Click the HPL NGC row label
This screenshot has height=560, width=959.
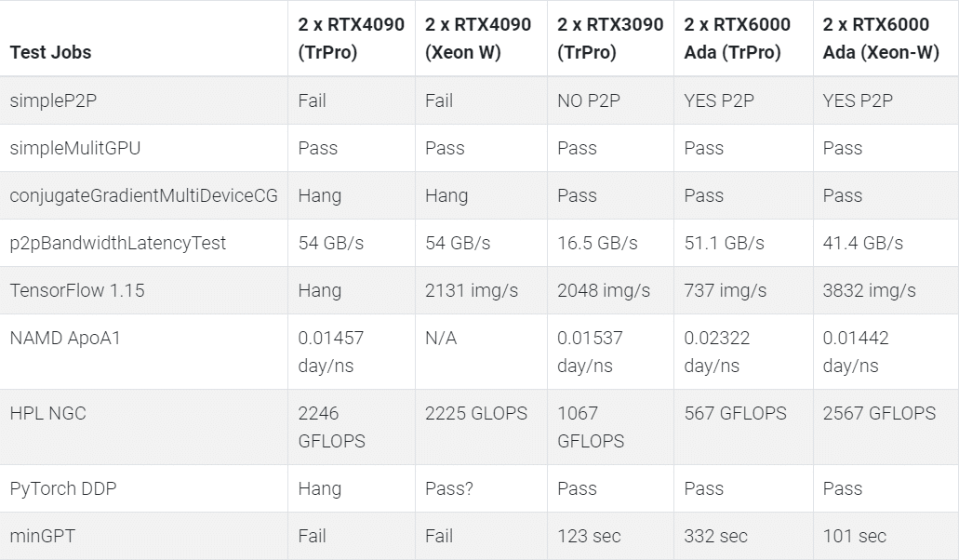click(x=47, y=413)
